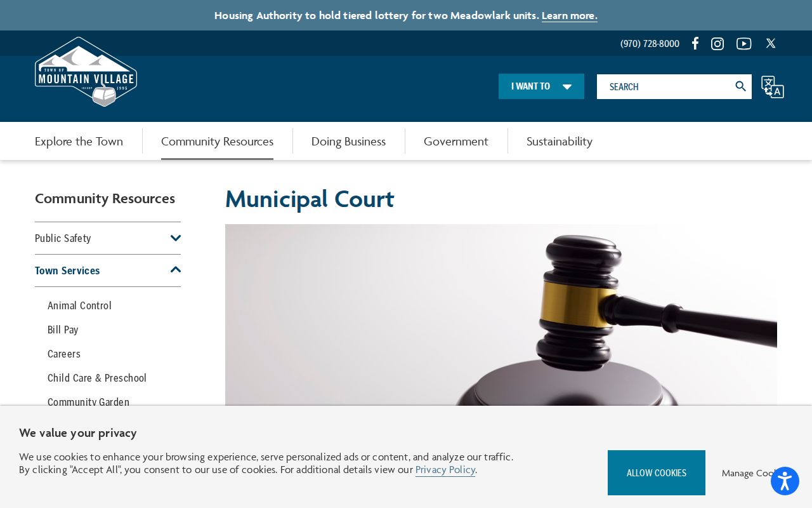Open Community Garden in sidebar
This screenshot has height=508, width=812.
[88, 401]
